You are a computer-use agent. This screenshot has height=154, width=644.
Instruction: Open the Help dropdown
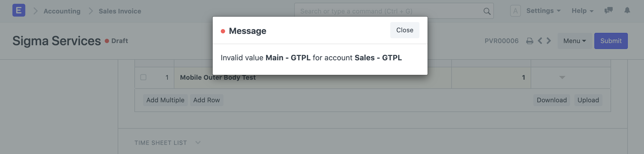point(582,11)
